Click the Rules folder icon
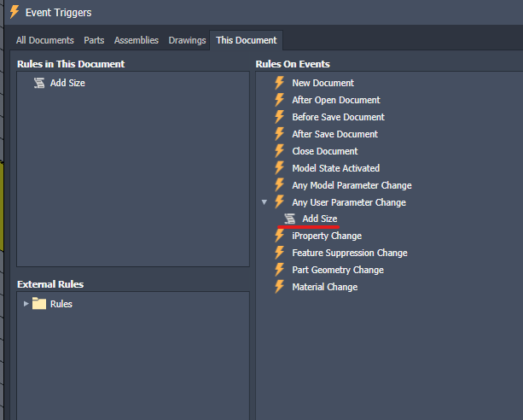 [x=39, y=304]
